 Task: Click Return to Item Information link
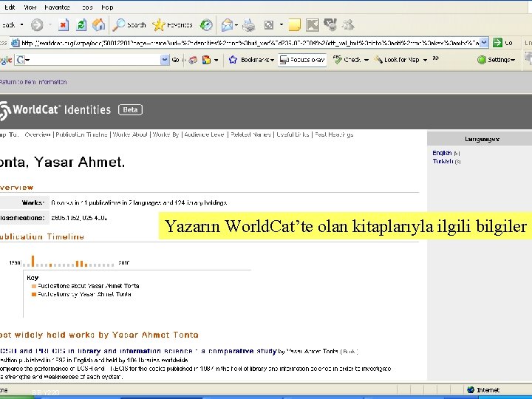point(33,82)
